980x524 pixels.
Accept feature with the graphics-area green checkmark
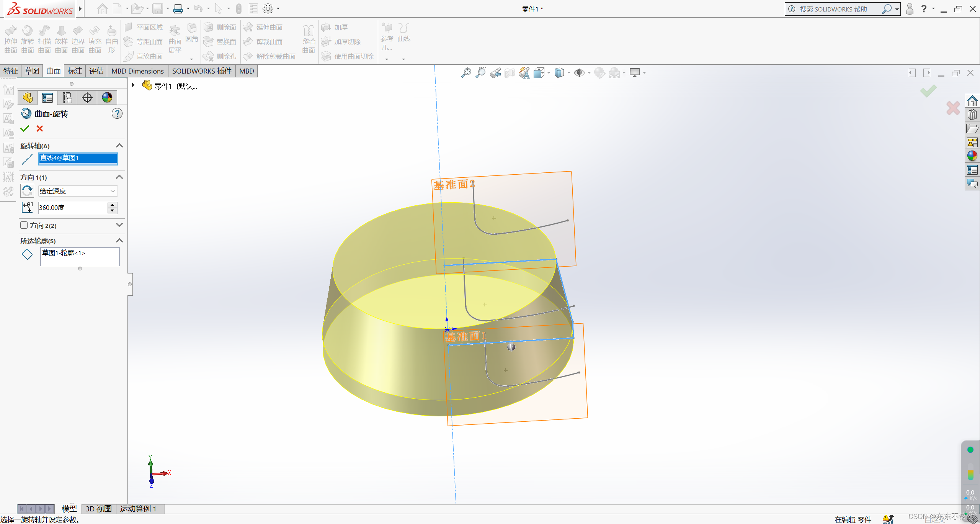point(928,91)
